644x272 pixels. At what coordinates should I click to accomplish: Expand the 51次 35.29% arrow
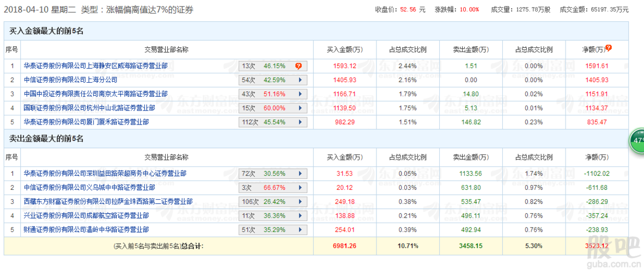click(300, 230)
